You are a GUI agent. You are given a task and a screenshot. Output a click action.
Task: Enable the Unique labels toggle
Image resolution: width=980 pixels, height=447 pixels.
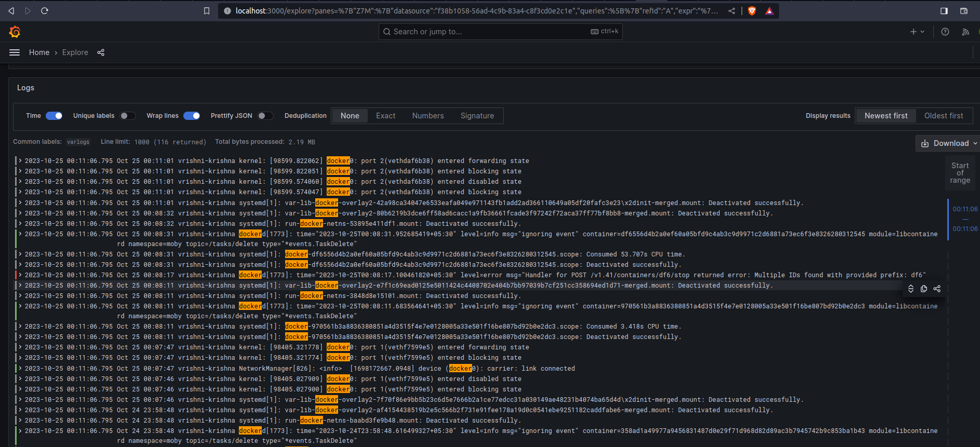point(127,116)
